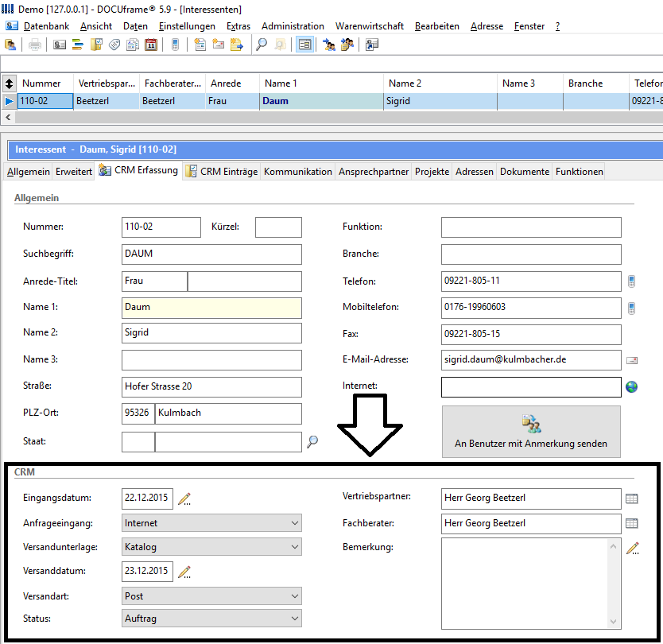Click the new email envelope toolbar icon
Image resolution: width=663 pixels, height=644 pixels.
tap(218, 45)
